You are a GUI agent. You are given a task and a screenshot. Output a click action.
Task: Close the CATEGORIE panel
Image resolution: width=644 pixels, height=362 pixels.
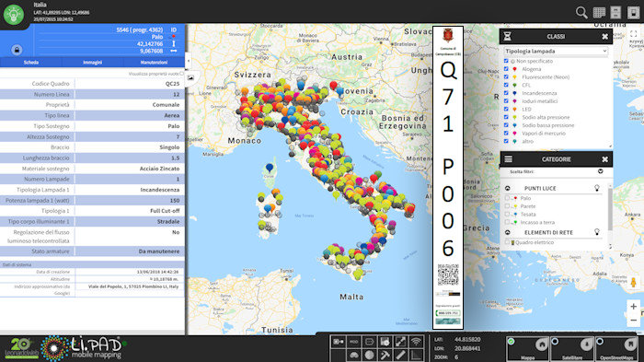pos(605,159)
